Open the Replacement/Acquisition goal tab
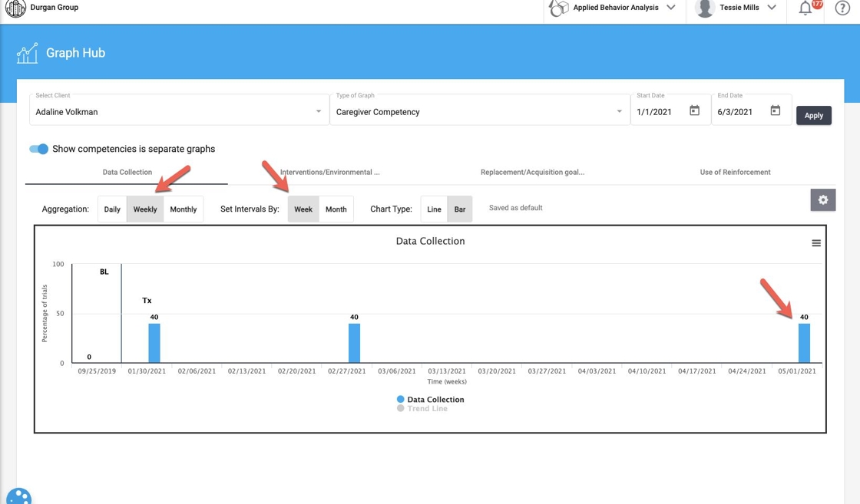The height and width of the screenshot is (504, 860). 533,172
